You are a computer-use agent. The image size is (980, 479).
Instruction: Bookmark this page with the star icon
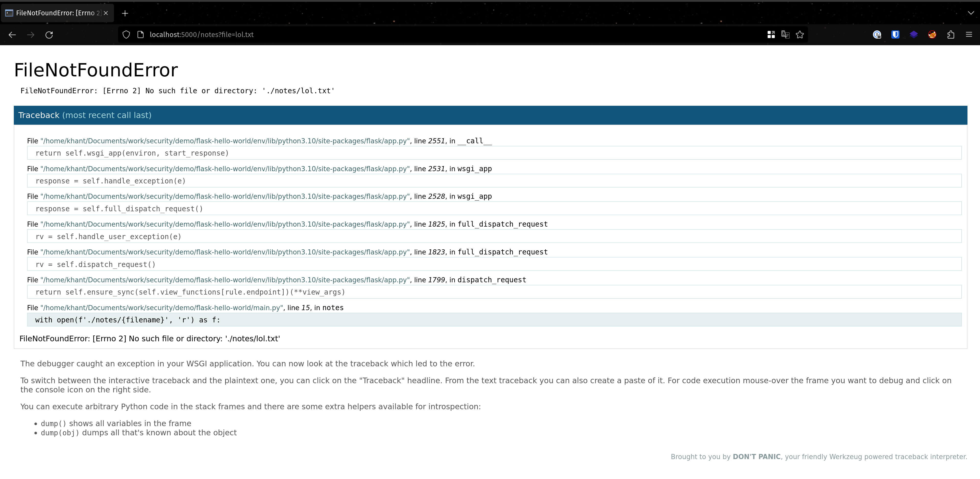point(800,35)
